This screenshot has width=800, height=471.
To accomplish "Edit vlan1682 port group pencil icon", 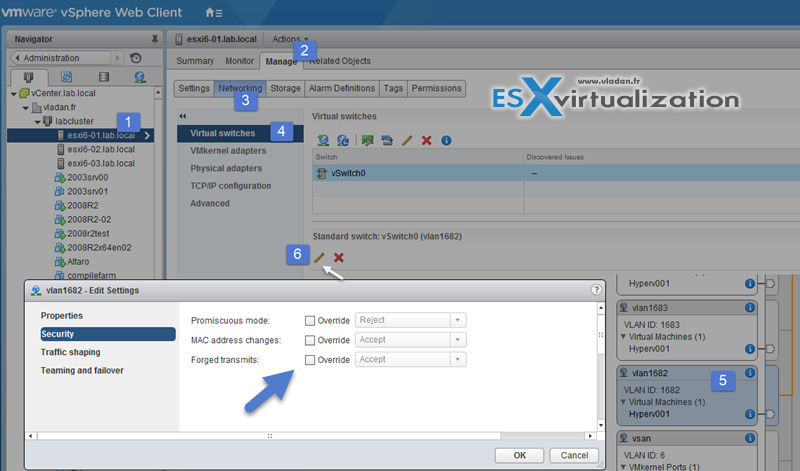I will pos(319,258).
